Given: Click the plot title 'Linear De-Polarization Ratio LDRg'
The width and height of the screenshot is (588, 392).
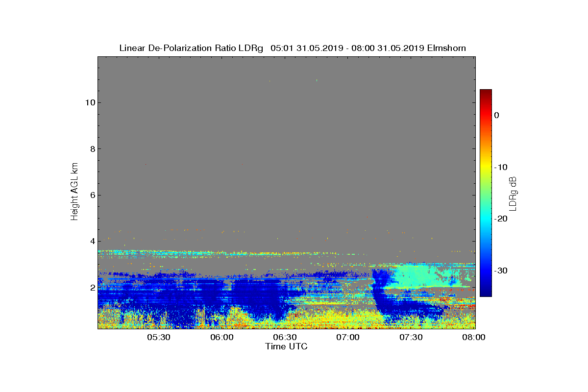Looking at the screenshot, I should [x=191, y=48].
